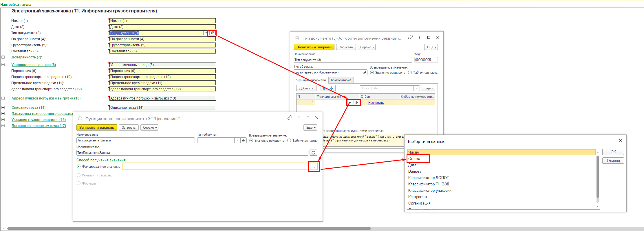
Task: Click the Настроить link in Отбор column
Action: (x=376, y=103)
